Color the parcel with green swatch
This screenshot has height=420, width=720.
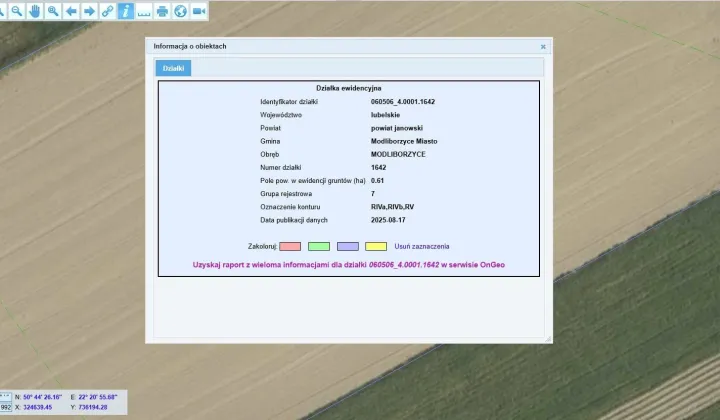click(319, 246)
